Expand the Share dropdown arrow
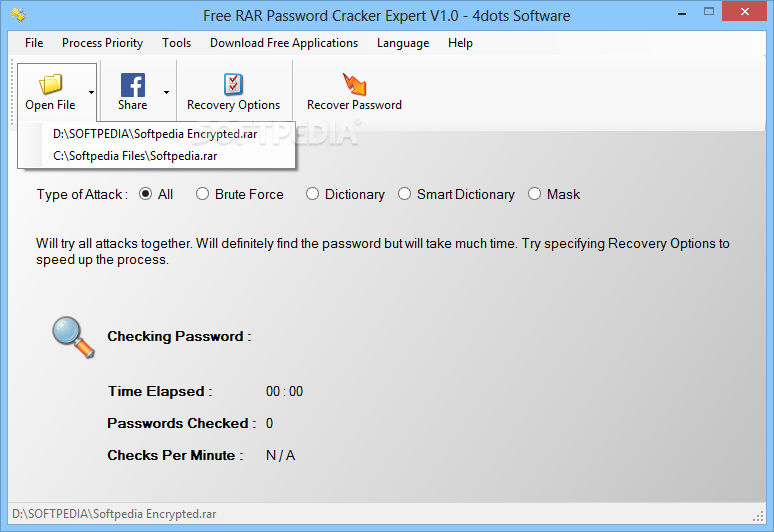This screenshot has width=774, height=532. click(166, 92)
